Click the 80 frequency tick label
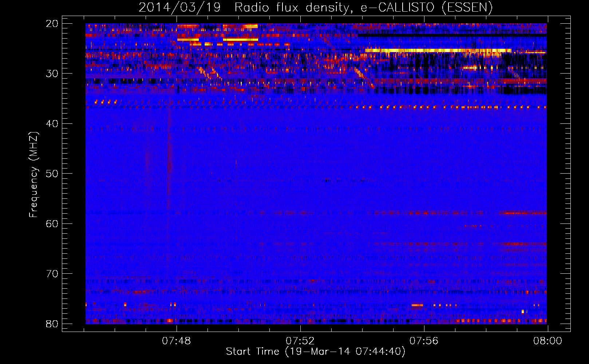589x364 pixels. coord(52,324)
